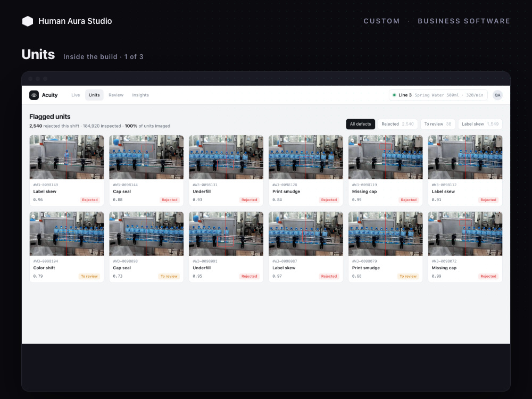The image size is (532, 399).
Task: Click Rejected badge on Print smudge 0.84 card
Action: coord(329,200)
